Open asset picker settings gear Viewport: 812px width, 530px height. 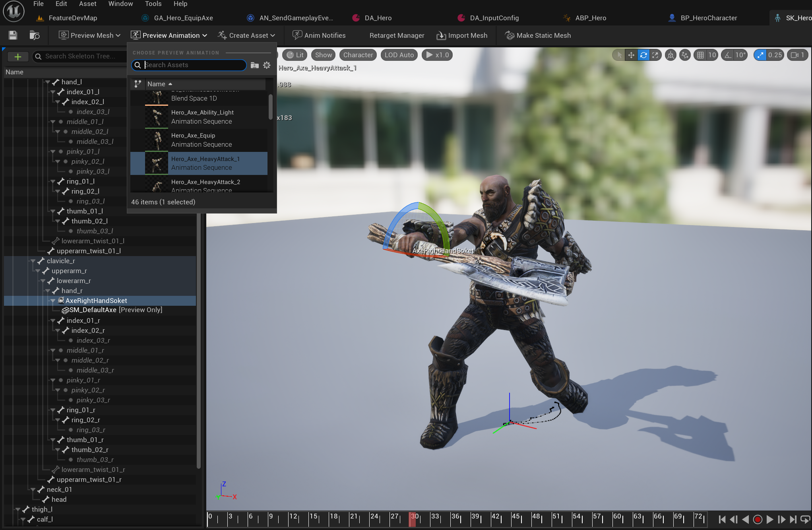(x=267, y=65)
